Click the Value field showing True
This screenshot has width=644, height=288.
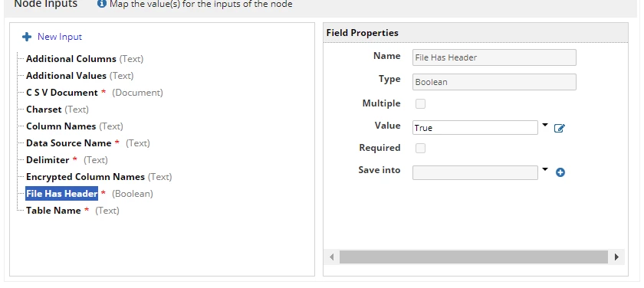pyautogui.click(x=475, y=128)
